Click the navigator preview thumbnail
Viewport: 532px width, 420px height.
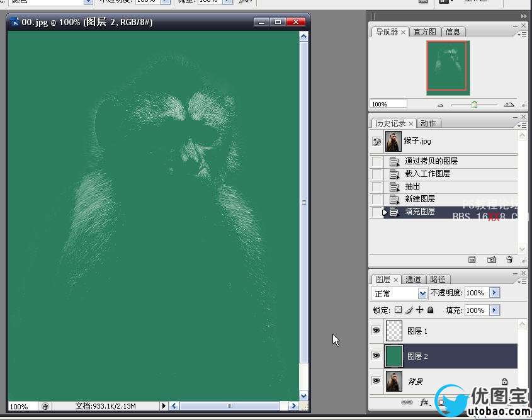[x=448, y=68]
